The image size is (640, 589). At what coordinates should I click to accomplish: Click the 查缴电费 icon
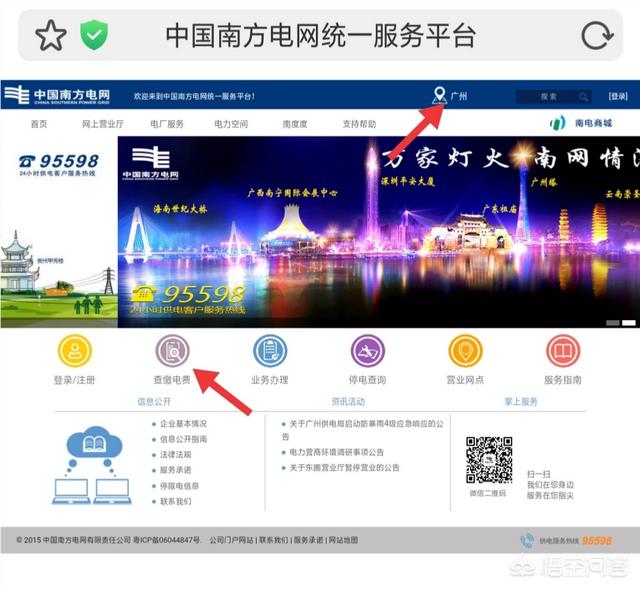pyautogui.click(x=172, y=351)
